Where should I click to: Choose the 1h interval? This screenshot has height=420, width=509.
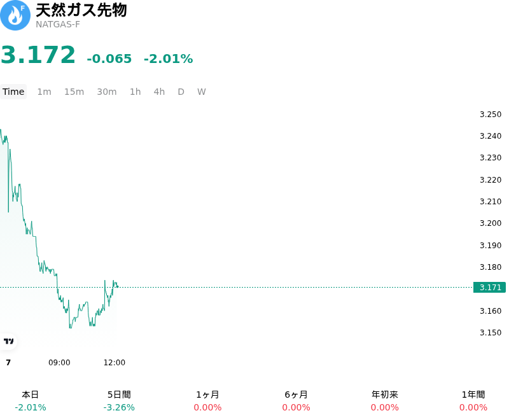136,92
